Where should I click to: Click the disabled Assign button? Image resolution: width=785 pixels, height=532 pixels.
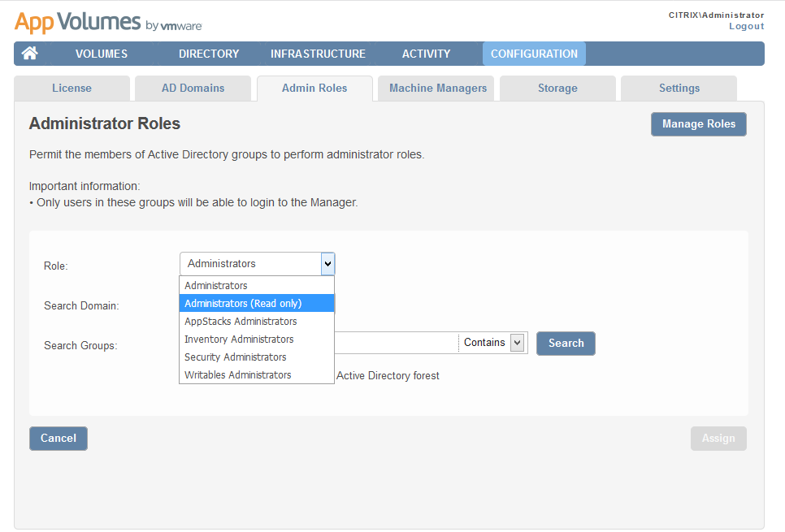(718, 439)
